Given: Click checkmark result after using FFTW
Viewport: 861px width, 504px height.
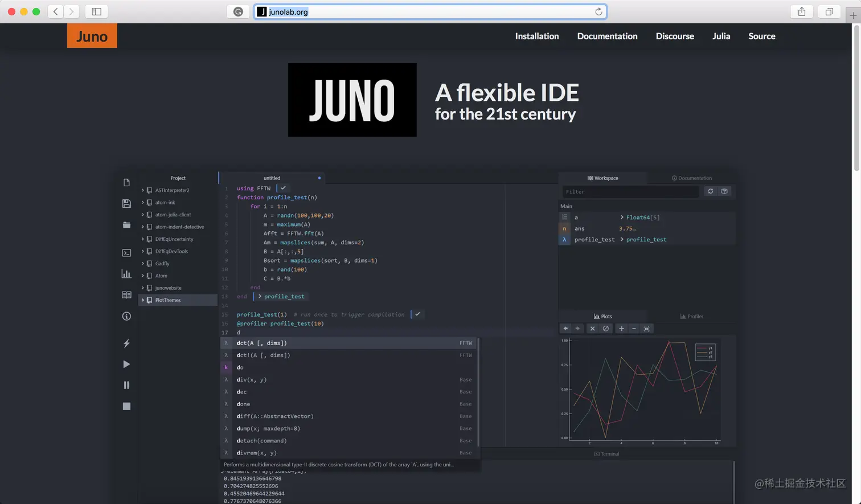Looking at the screenshot, I should coord(283,188).
